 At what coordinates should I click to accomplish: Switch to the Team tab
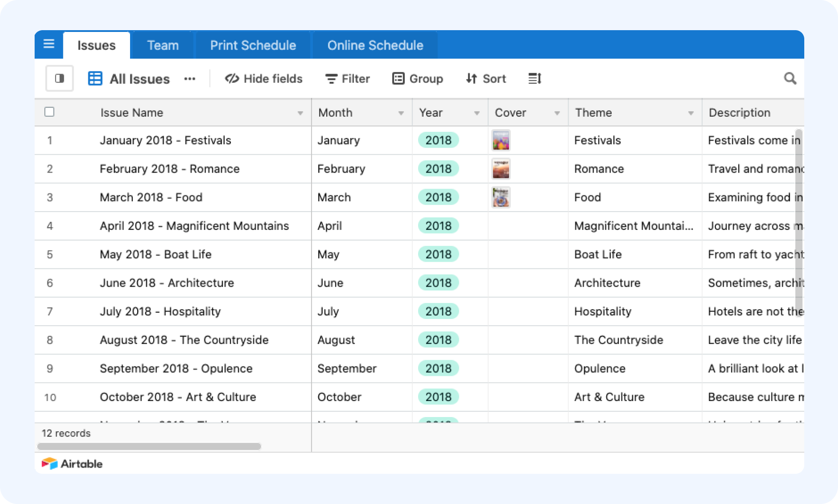click(x=163, y=45)
